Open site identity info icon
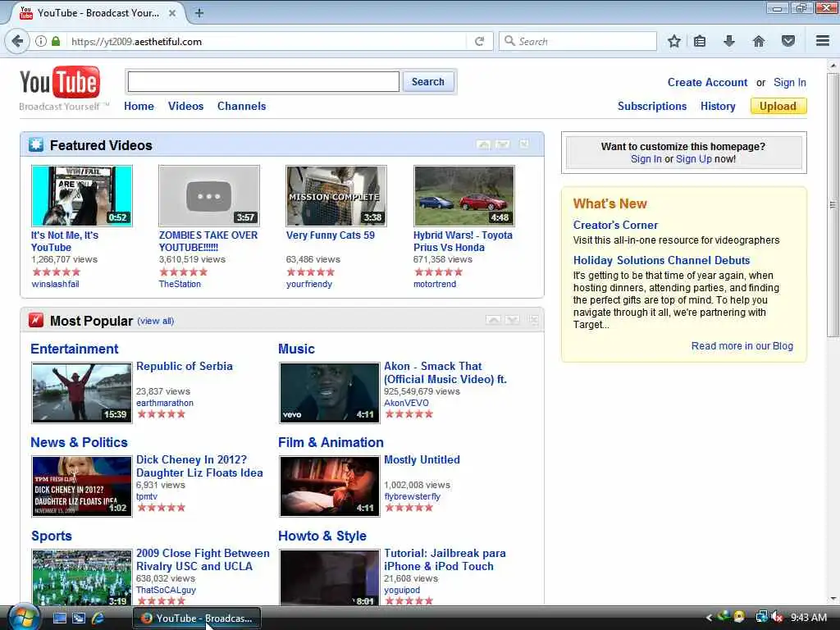 point(41,41)
